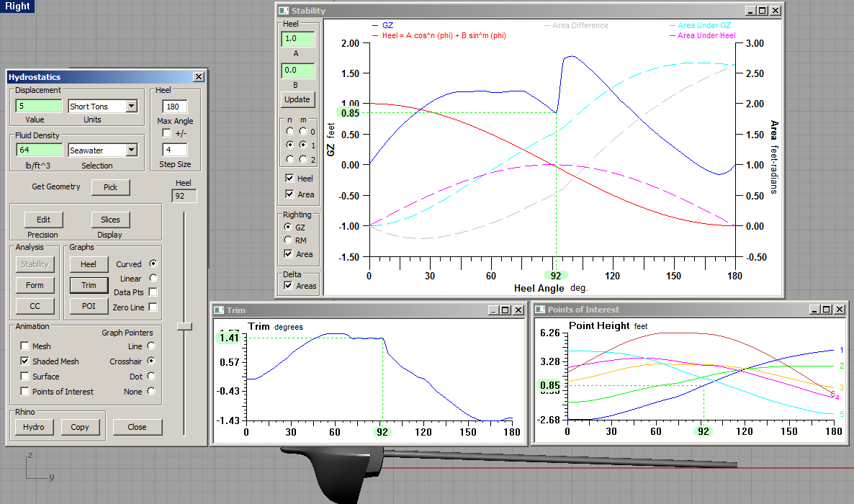Click the GZ legend entry in Stability
The width and height of the screenshot is (854, 504).
(x=382, y=25)
